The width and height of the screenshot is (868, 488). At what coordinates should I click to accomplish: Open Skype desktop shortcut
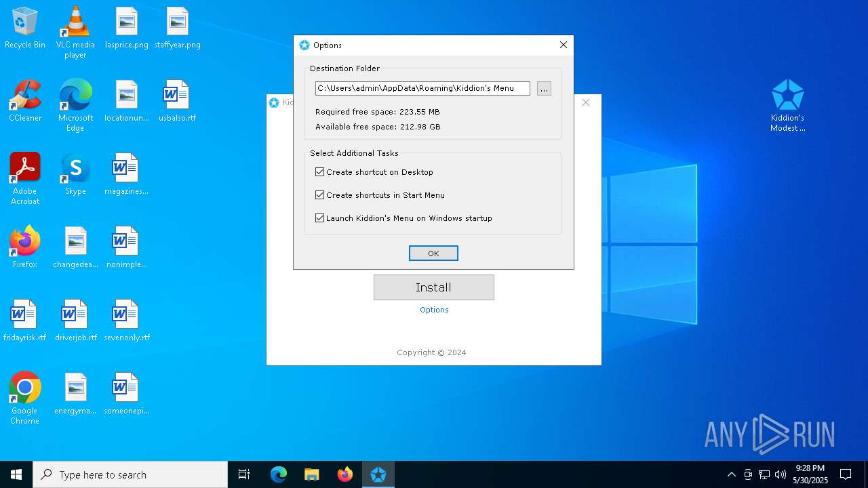point(75,175)
